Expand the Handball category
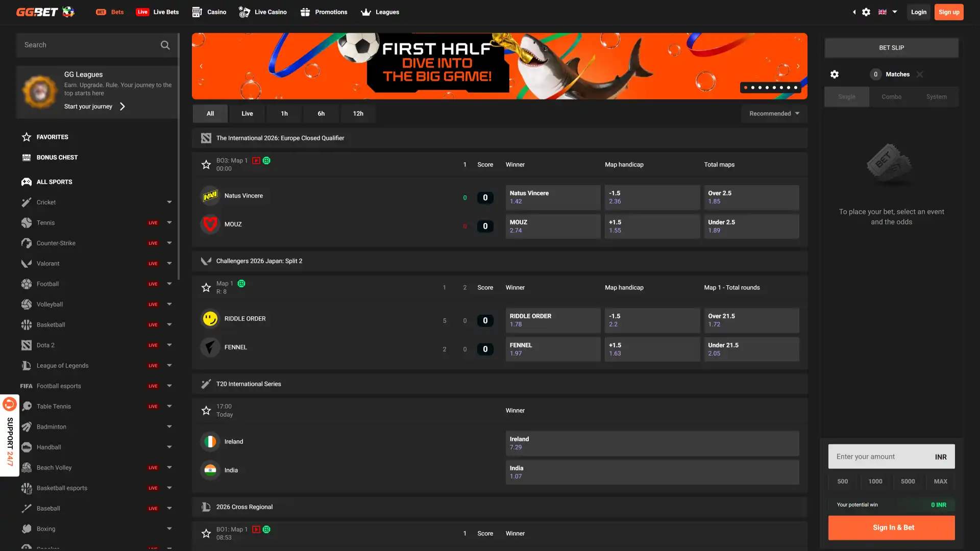The width and height of the screenshot is (980, 551). [169, 447]
